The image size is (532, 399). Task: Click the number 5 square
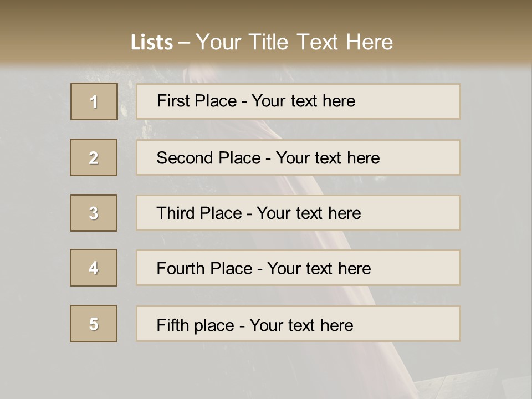[x=94, y=324]
